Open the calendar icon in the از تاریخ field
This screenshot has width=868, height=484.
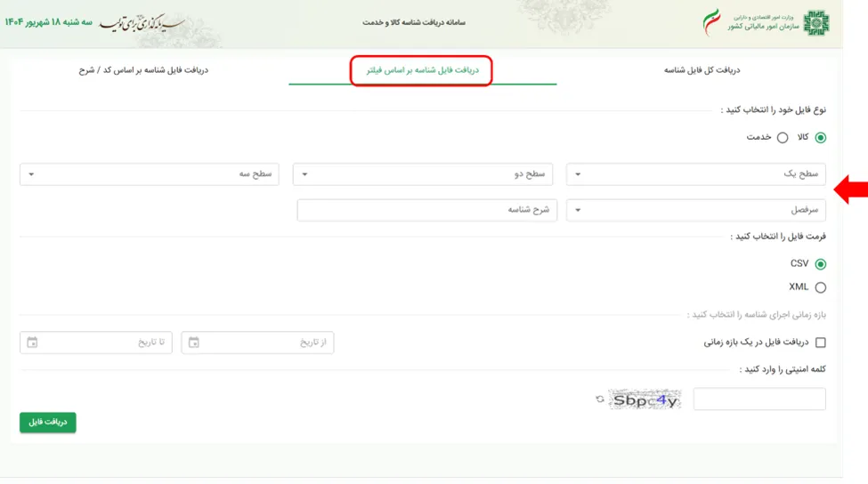point(194,343)
